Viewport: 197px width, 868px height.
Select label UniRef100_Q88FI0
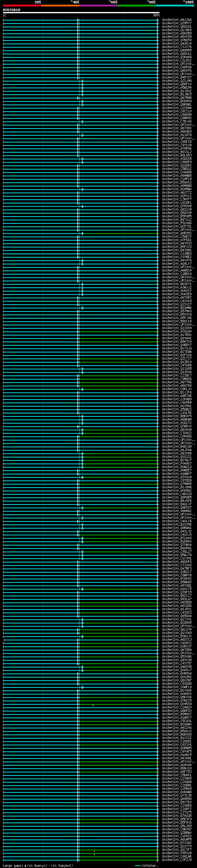pyautogui.click(x=177, y=84)
